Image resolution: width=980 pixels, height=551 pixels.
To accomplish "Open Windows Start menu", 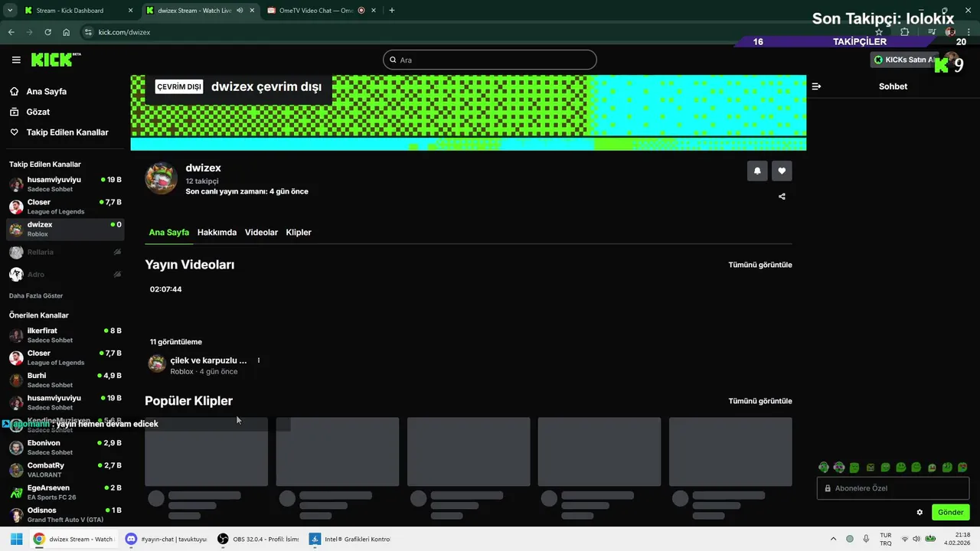I will (x=16, y=539).
